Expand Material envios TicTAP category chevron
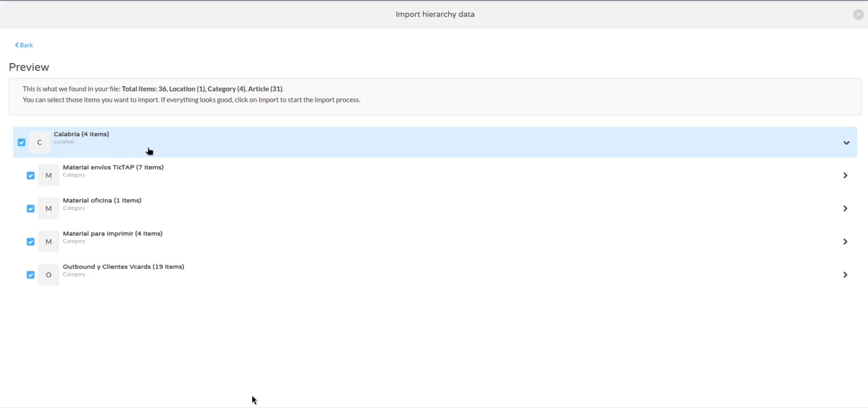 click(845, 176)
